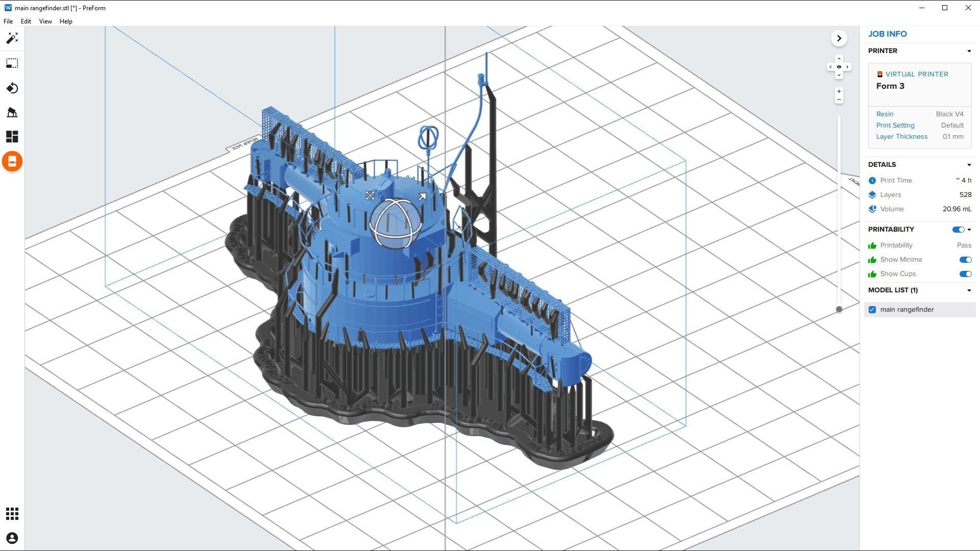980x551 pixels.
Task: Click the orange Start Print button
Action: click(12, 162)
